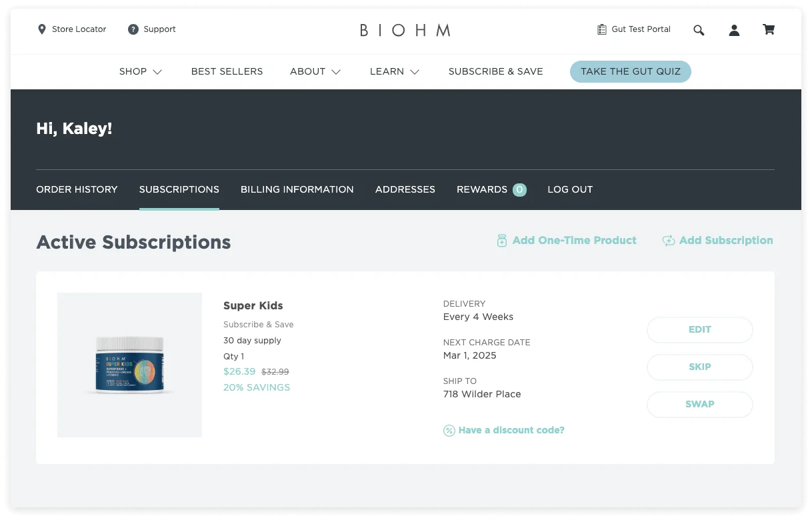The width and height of the screenshot is (812, 520).
Task: Open the user account icon
Action: coord(734,30)
